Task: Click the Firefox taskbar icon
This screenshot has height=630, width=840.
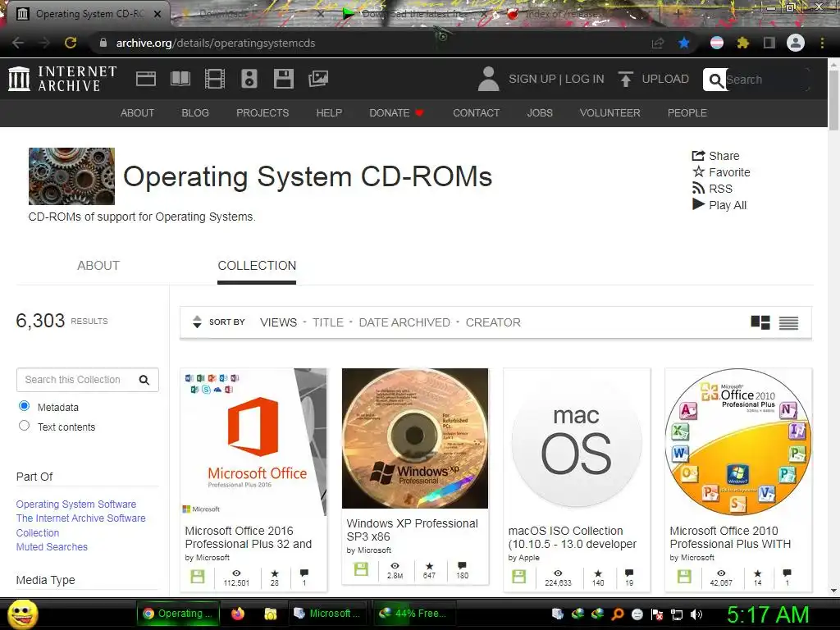Action: point(238,614)
